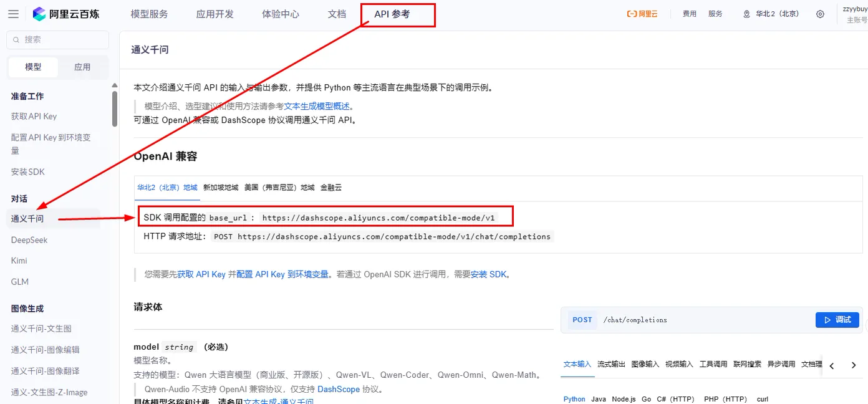Select the 工具调用 example tab

[x=713, y=364]
